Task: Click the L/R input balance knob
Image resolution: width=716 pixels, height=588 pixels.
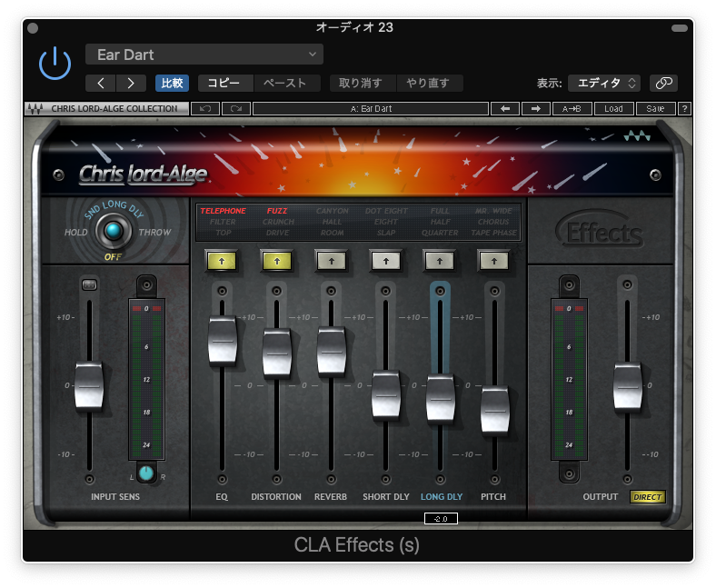Action: coord(146,473)
